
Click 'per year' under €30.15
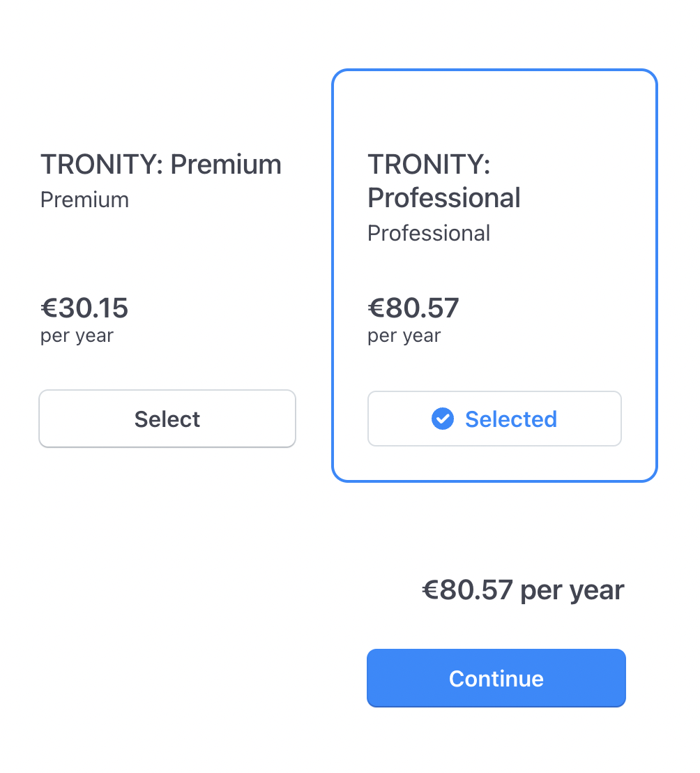tap(77, 336)
